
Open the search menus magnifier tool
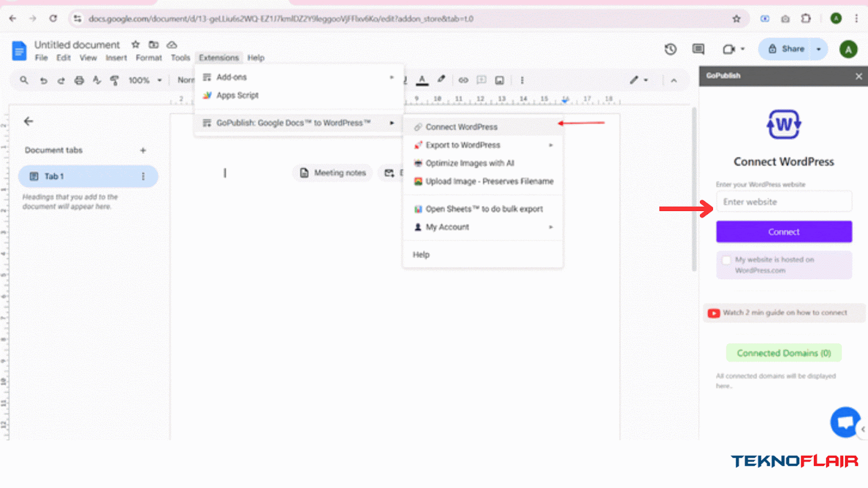(24, 80)
